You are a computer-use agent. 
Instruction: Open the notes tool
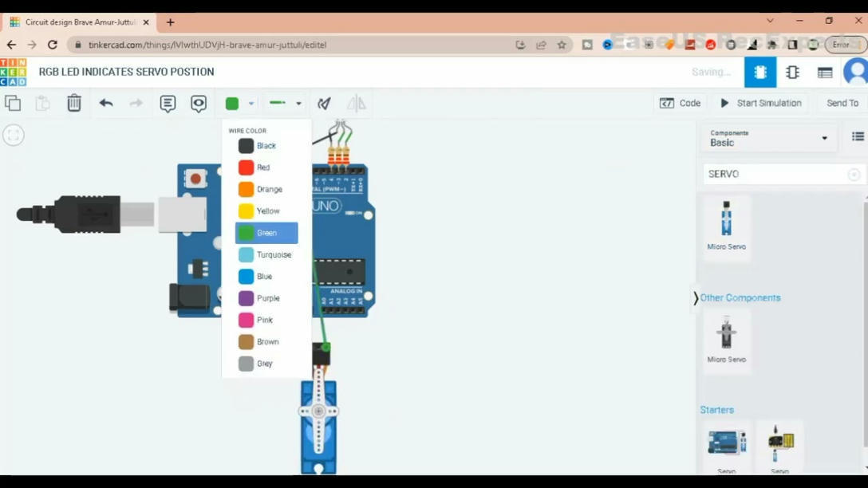(x=168, y=104)
